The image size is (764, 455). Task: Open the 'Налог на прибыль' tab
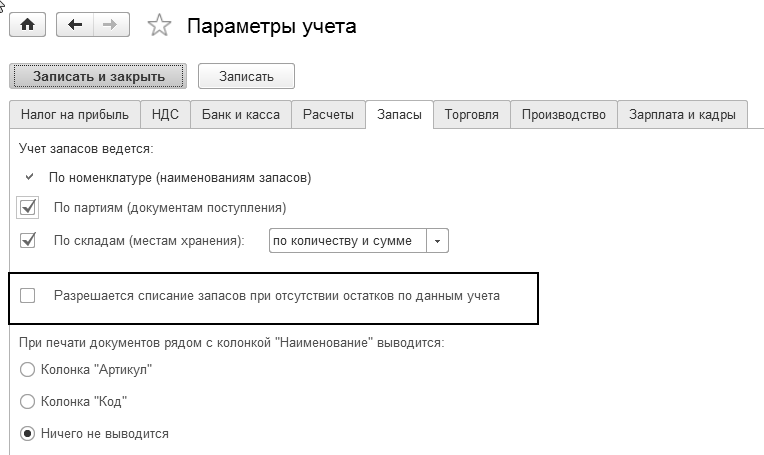[75, 115]
